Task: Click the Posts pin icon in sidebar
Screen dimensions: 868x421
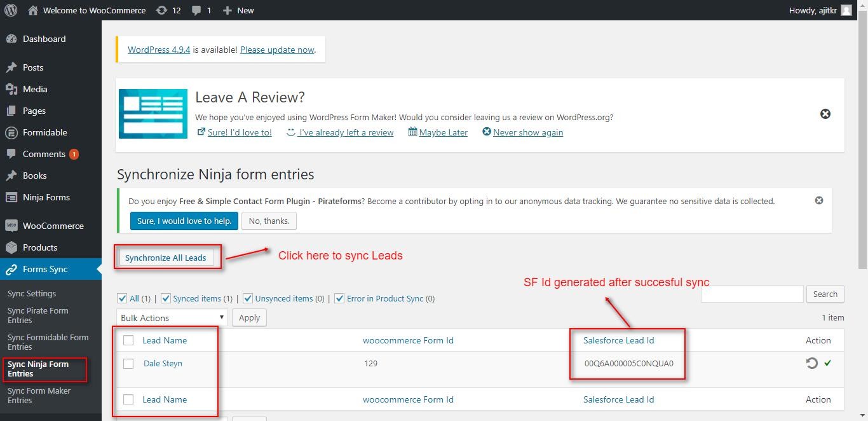Action: pyautogui.click(x=11, y=67)
